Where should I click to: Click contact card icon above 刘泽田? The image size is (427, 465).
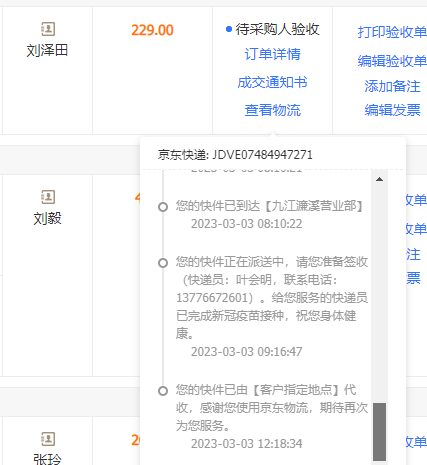tap(48, 29)
